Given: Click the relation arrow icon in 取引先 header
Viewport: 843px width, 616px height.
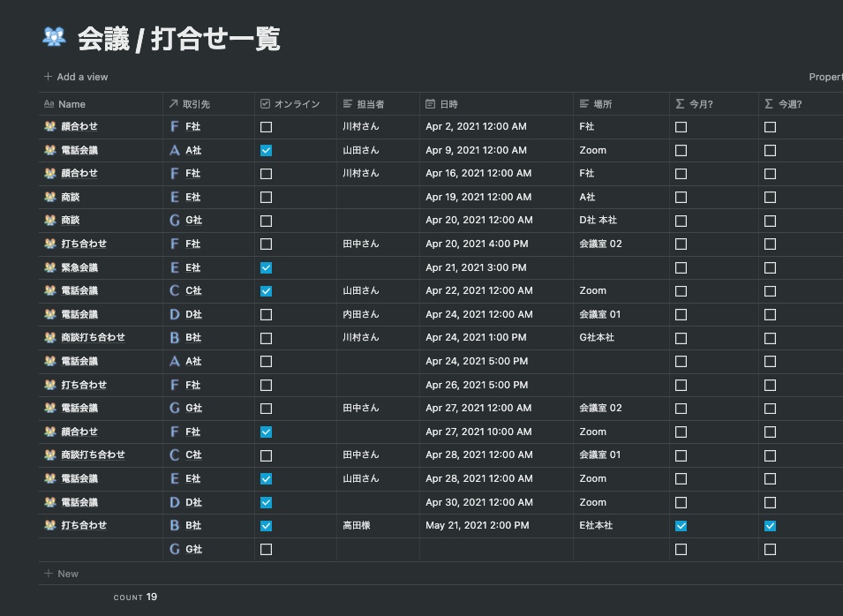Looking at the screenshot, I should point(174,104).
